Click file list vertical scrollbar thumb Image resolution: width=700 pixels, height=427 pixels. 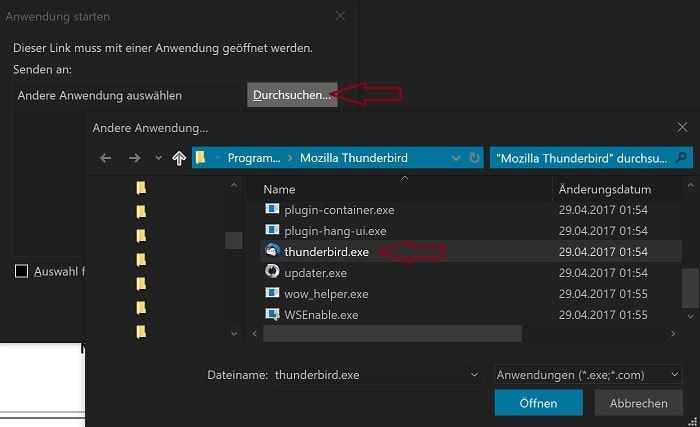coord(690,288)
